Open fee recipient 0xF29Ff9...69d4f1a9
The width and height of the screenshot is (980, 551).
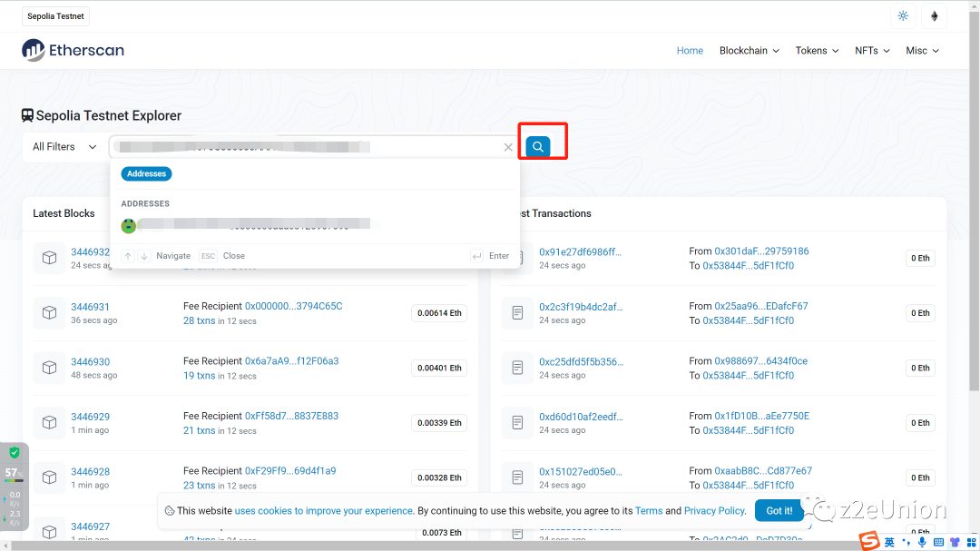[290, 471]
